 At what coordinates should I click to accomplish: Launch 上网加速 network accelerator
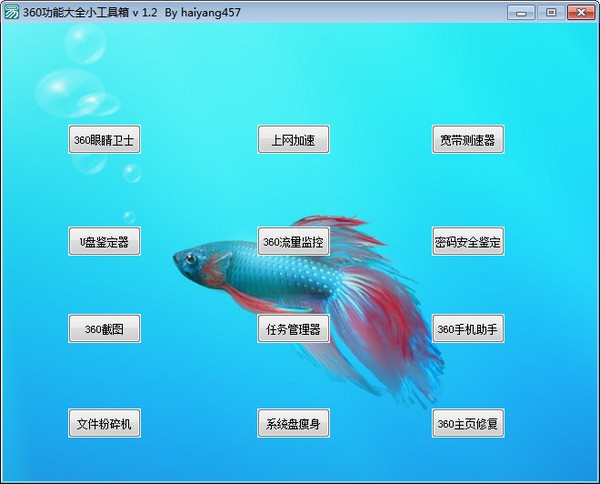(x=293, y=140)
